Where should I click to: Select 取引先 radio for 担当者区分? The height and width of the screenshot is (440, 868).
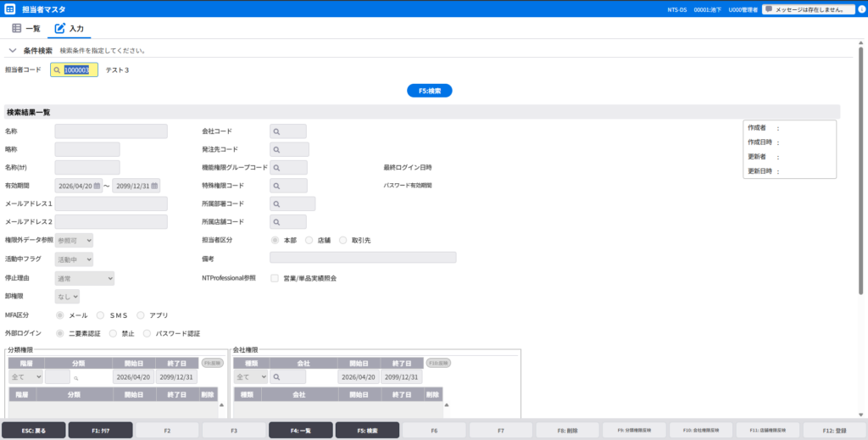click(343, 240)
